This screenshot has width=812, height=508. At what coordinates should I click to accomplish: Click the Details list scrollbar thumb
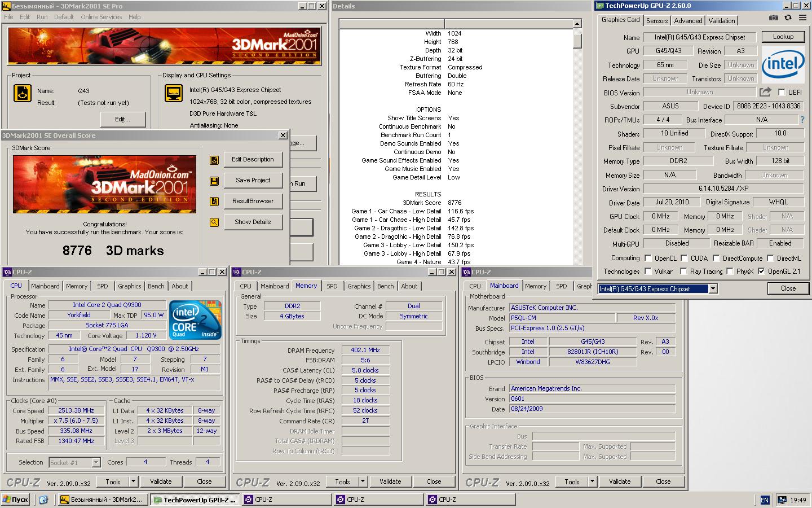[x=577, y=41]
